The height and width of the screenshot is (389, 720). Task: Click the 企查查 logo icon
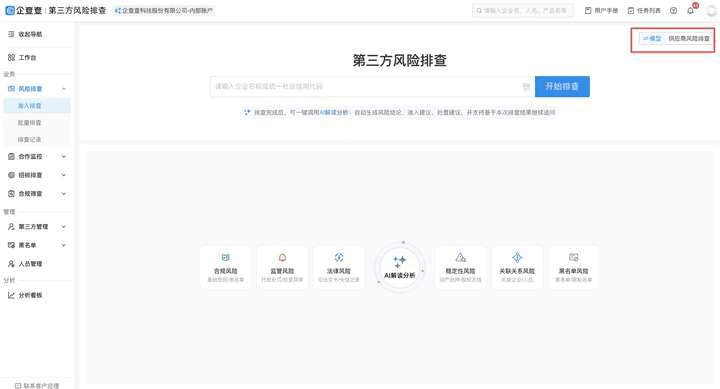10,10
